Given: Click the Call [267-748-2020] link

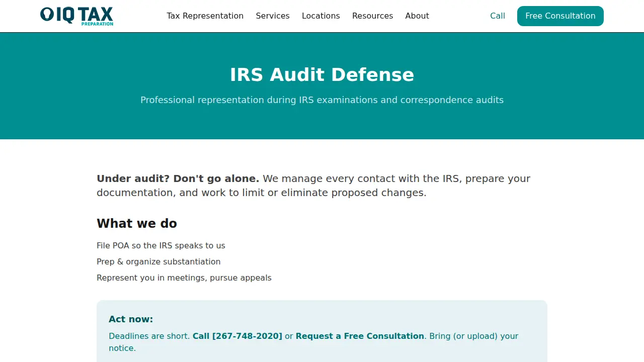Looking at the screenshot, I should pos(237,336).
